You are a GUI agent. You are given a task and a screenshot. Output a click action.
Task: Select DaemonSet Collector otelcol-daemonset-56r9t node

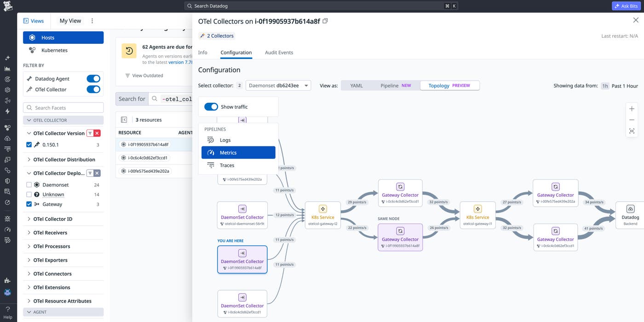pyautogui.click(x=242, y=215)
